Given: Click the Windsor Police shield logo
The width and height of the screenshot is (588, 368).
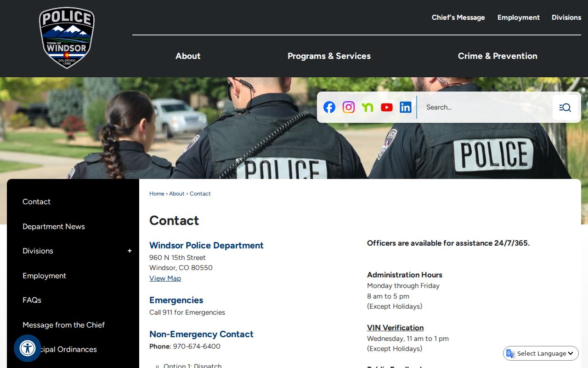Looking at the screenshot, I should [x=67, y=38].
